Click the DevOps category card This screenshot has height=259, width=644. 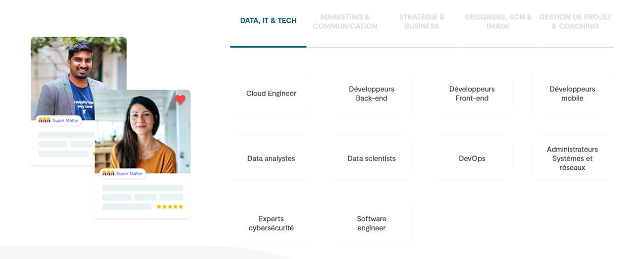472,158
